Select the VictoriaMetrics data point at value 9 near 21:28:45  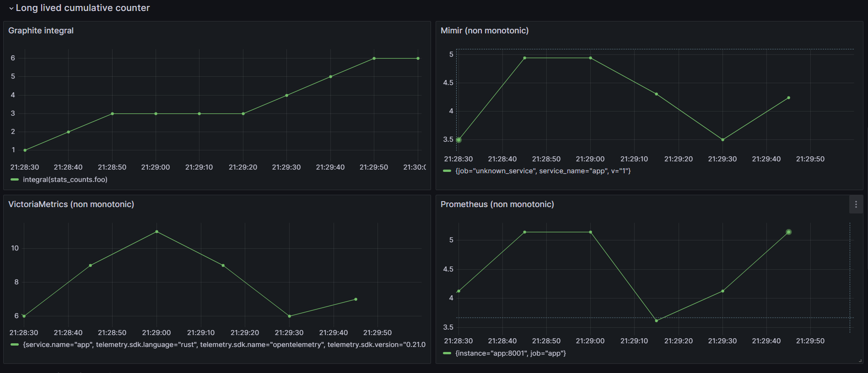pyautogui.click(x=91, y=266)
